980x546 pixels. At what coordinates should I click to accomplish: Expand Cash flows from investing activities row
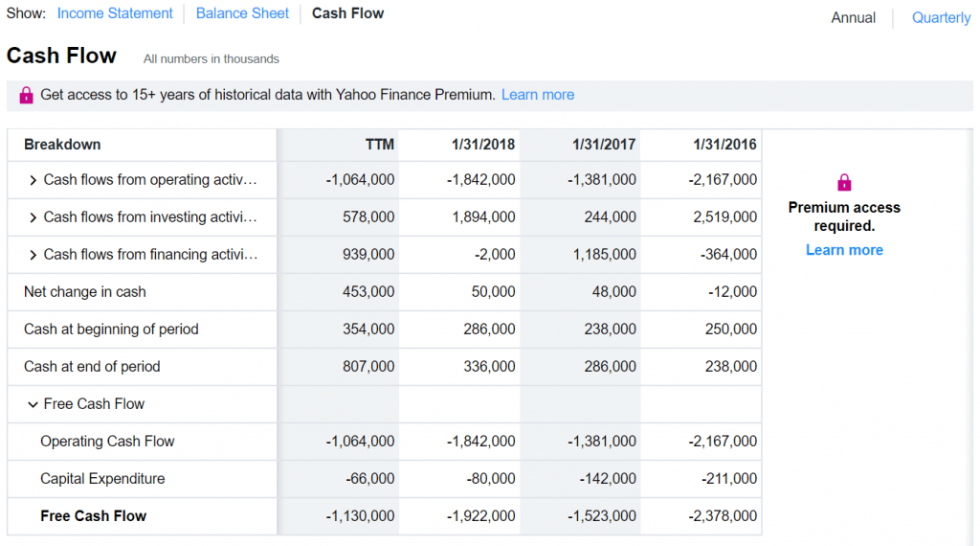33,217
